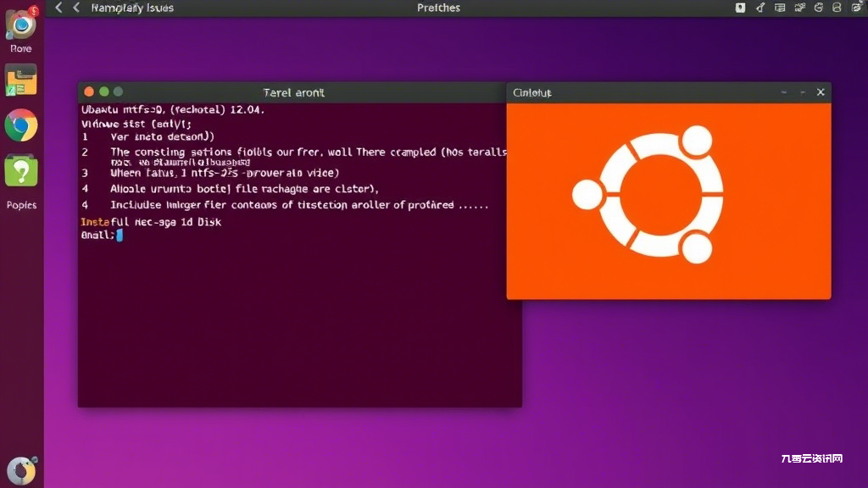The height and width of the screenshot is (488, 868).
Task: Open the file manager dock icon
Action: point(21,80)
